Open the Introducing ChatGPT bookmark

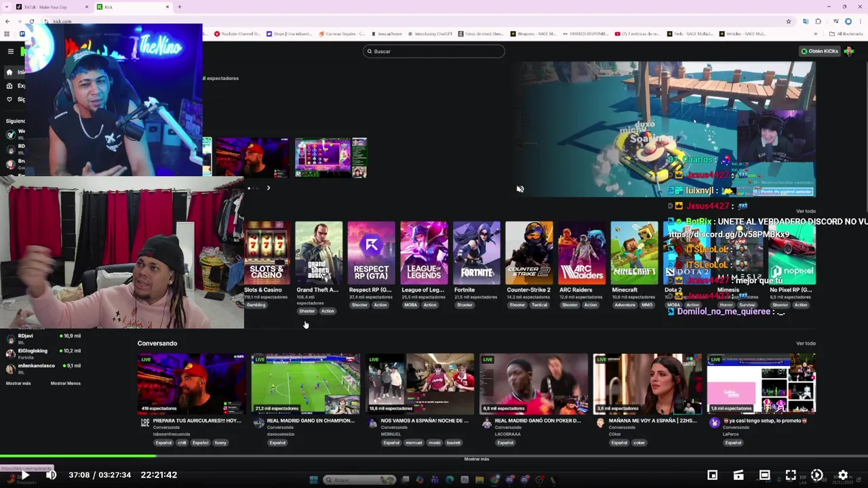pyautogui.click(x=430, y=33)
